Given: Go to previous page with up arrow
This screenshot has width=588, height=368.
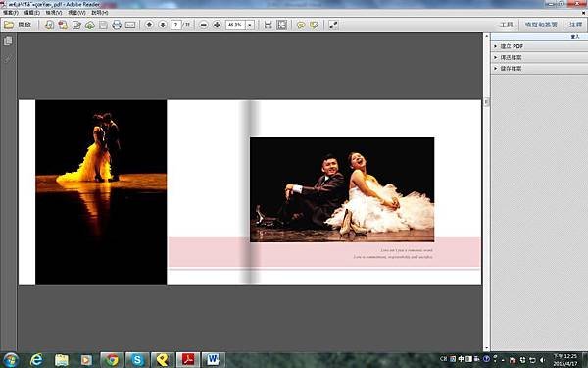Looking at the screenshot, I should coord(149,25).
